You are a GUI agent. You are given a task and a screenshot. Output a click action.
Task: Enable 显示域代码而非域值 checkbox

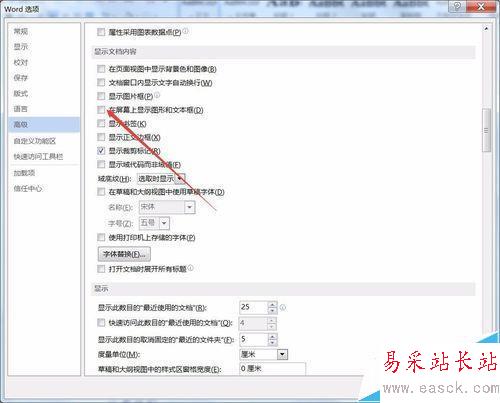101,164
